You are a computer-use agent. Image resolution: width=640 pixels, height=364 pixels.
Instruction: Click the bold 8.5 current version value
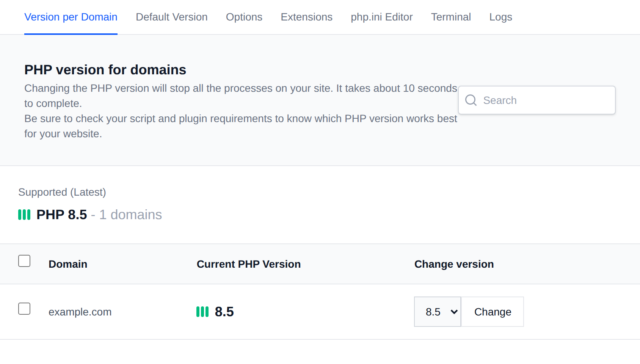[x=224, y=312]
